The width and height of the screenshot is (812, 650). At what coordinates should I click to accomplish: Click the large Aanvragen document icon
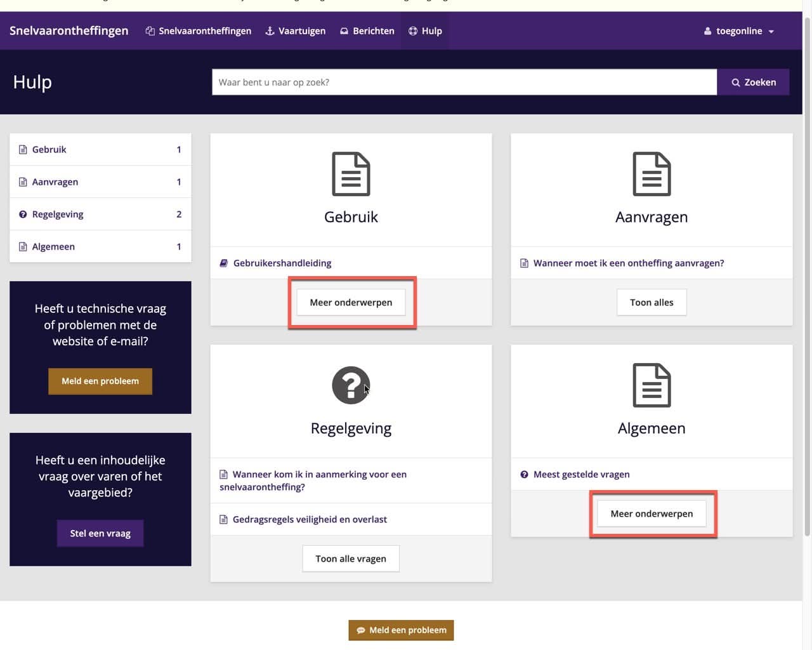652,174
